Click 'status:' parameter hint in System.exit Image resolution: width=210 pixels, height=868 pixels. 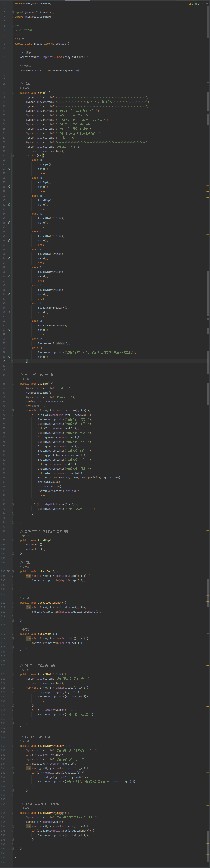(x=61, y=343)
